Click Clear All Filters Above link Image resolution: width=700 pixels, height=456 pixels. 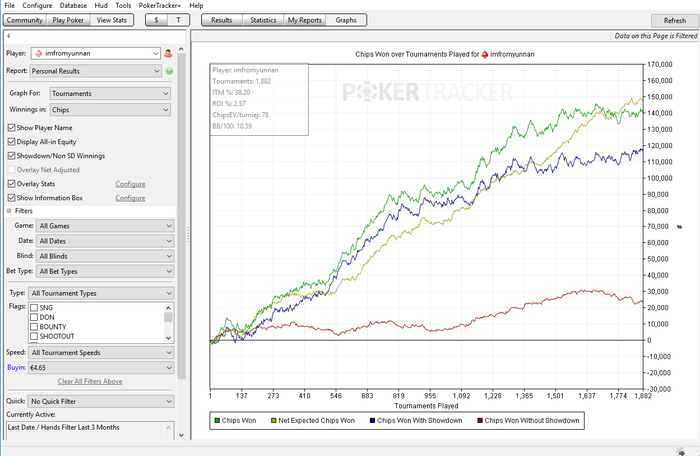(x=90, y=381)
